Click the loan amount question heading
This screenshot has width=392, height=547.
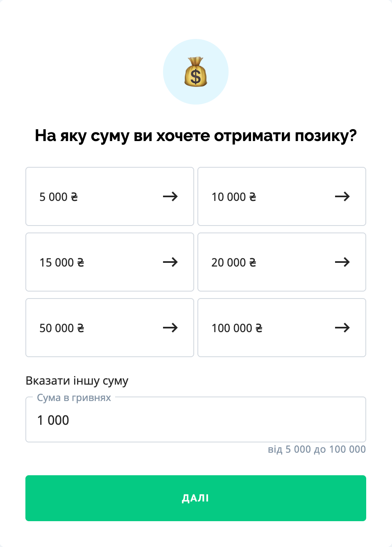196,136
